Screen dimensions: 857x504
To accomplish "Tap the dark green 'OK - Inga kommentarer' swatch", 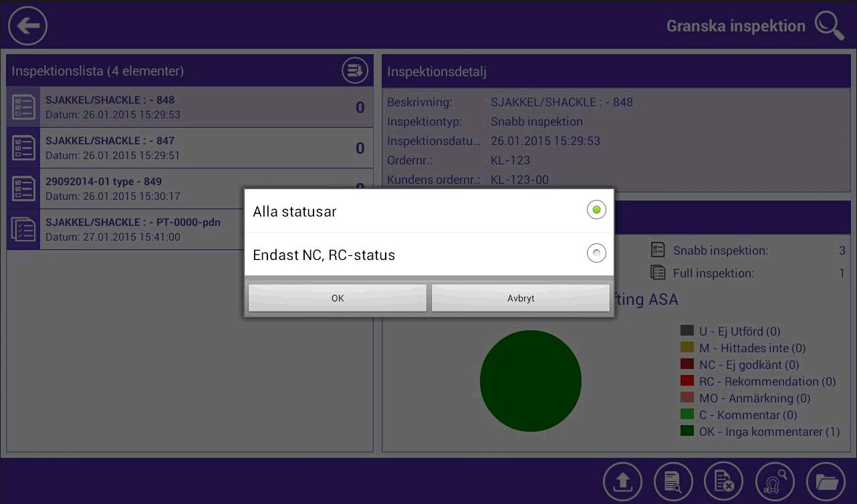I will tap(687, 431).
